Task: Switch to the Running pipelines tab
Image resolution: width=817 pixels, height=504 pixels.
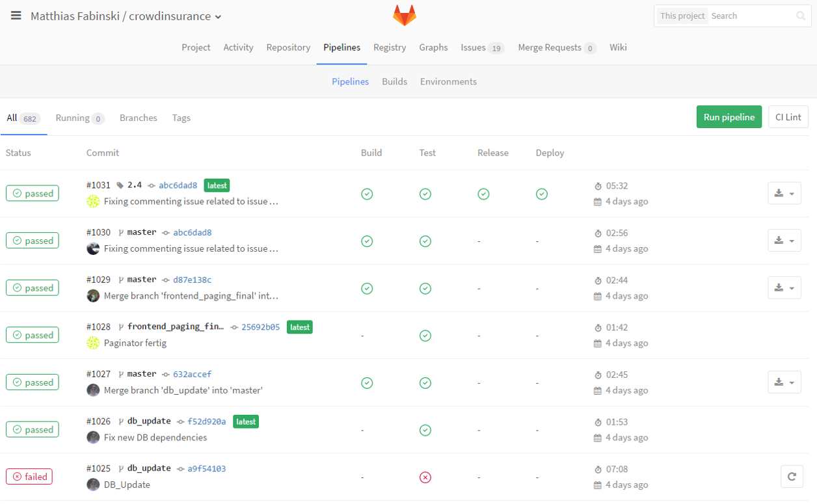Action: click(x=79, y=118)
